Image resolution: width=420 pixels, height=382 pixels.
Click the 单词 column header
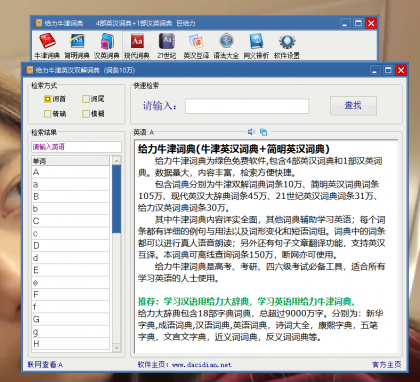71,161
